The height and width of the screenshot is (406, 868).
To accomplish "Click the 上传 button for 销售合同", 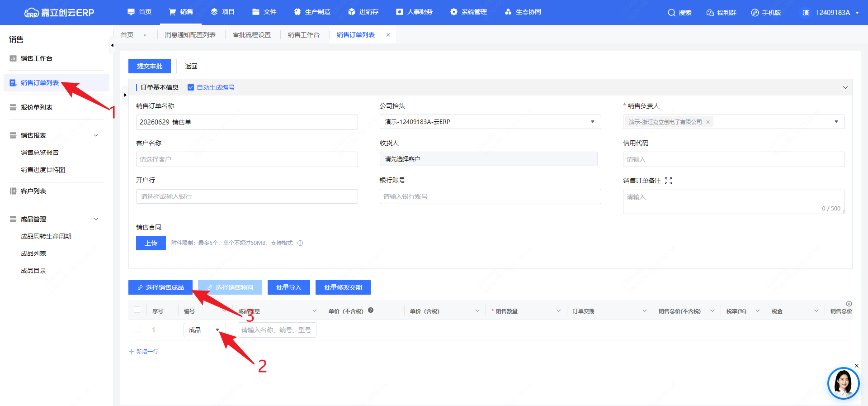I will coord(151,243).
